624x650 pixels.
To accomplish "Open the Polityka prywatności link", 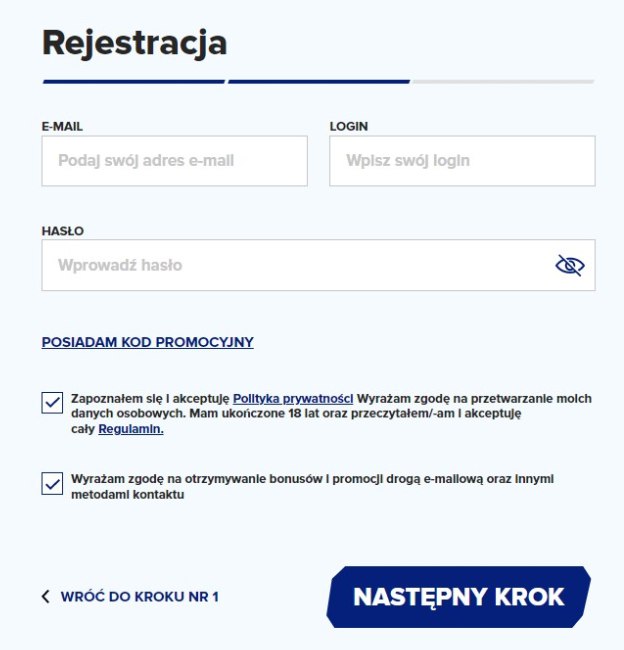I will 293,397.
